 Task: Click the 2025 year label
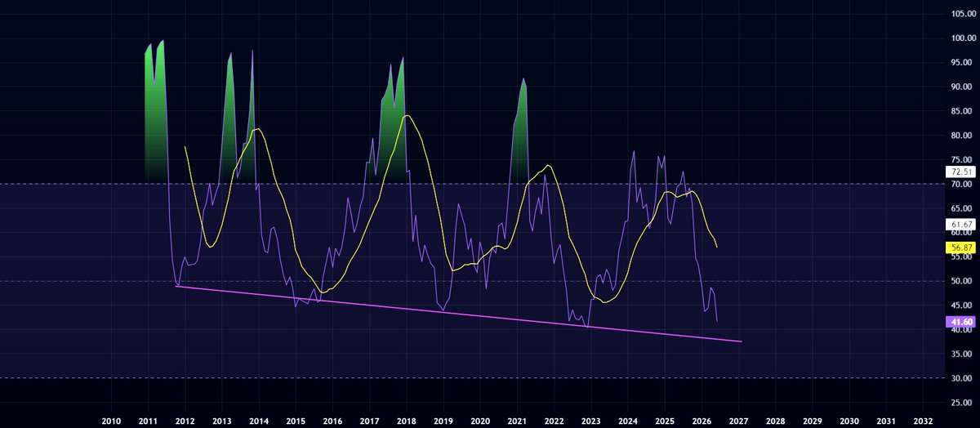(x=665, y=420)
